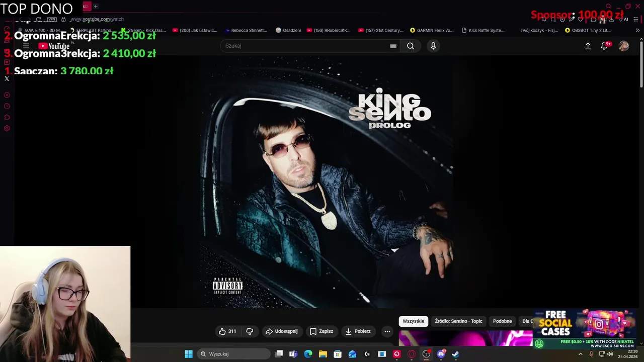Open Microsoft Teams from taskbar
This screenshot has height=362, width=644.
click(x=293, y=354)
